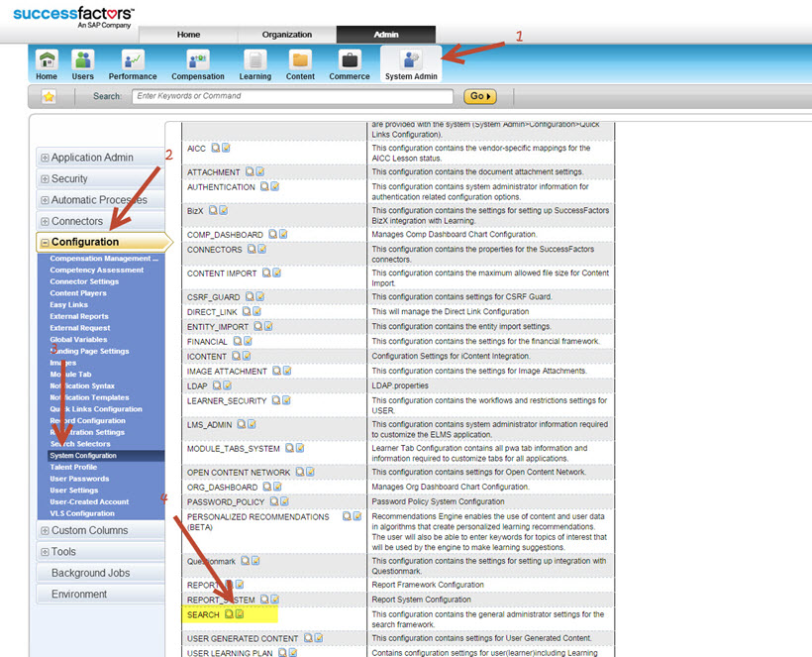Switch to the Organization tab
Viewport: 812px width, 657px height.
[287, 35]
